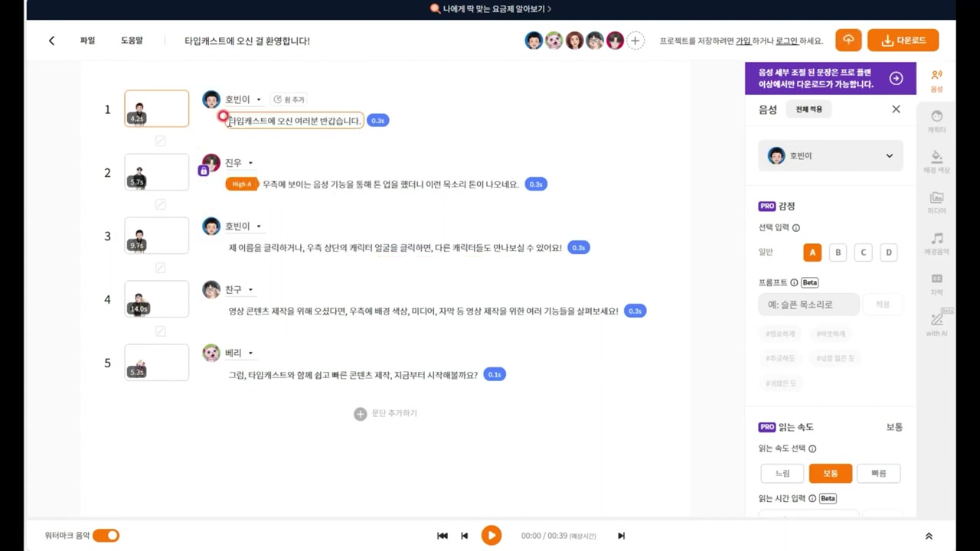Open the 음성 tab in the right sidebar

click(x=936, y=81)
